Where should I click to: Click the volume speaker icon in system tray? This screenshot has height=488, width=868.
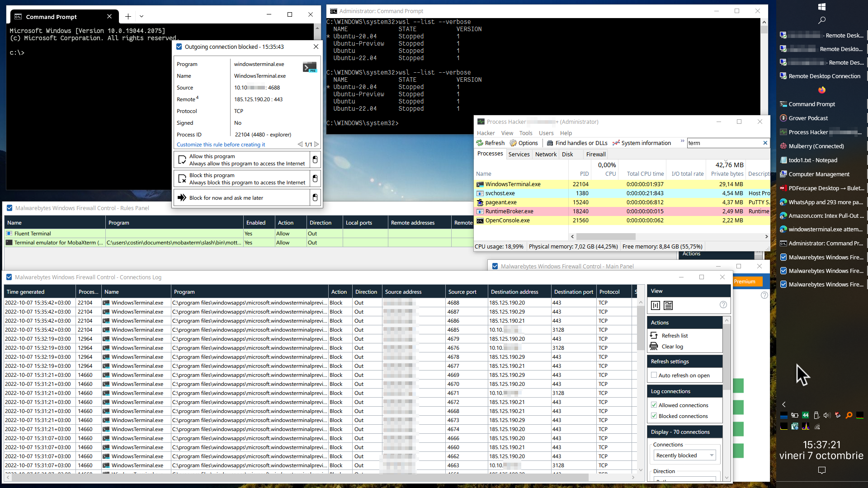[x=827, y=415]
